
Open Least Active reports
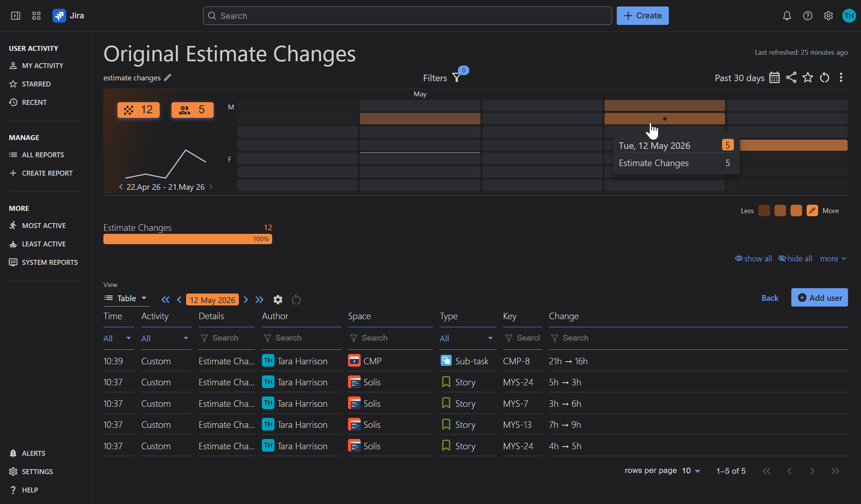click(37, 244)
